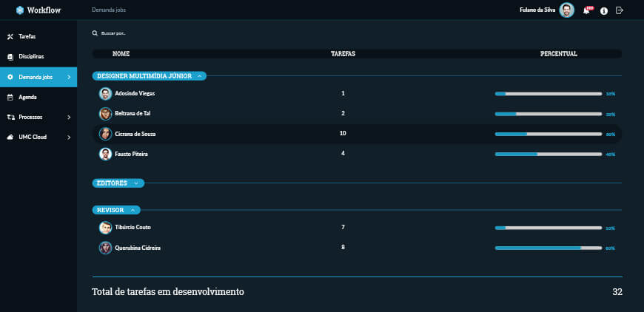Collapse the Designer Multimídia Júnior group

[x=200, y=76]
